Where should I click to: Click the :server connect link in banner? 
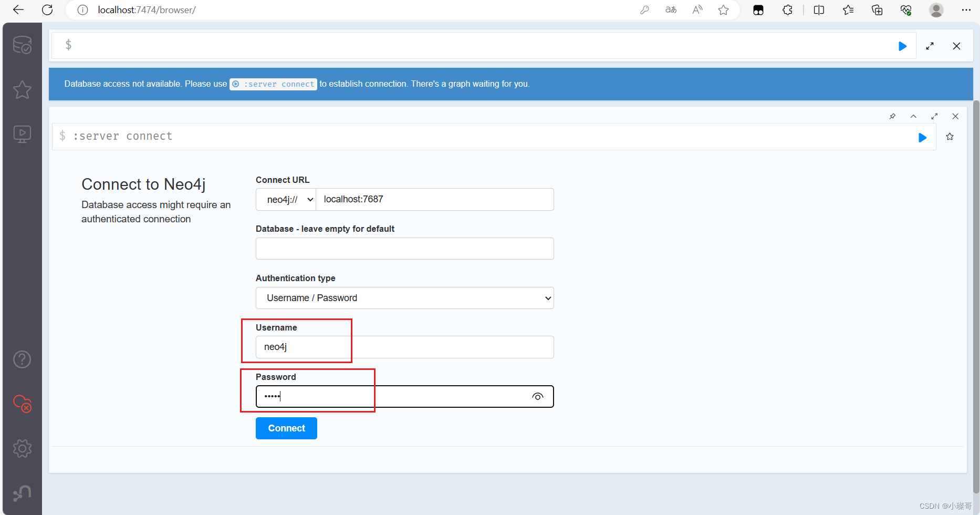click(x=273, y=84)
